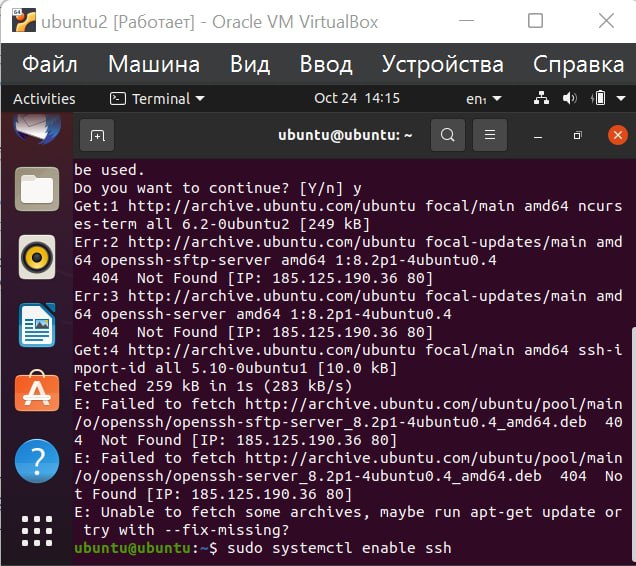This screenshot has height=566, width=636.
Task: Click the ubuntu@ubuntu green prompt
Action: 132,548
